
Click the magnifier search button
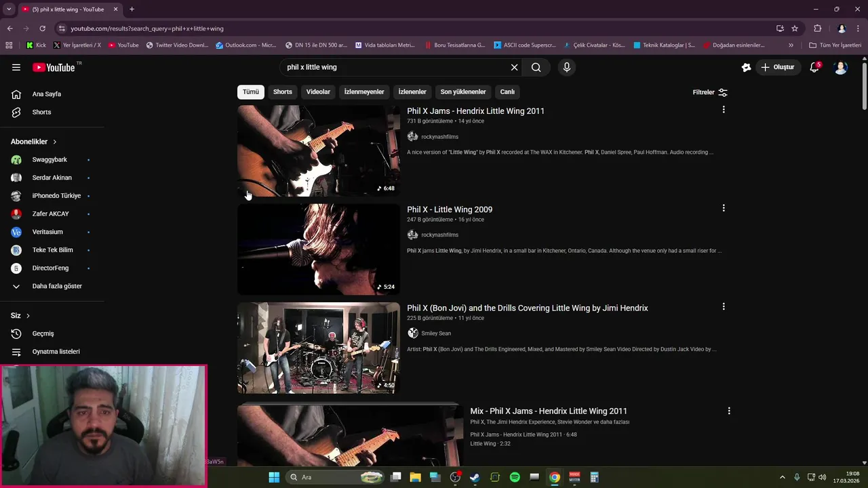(536, 67)
